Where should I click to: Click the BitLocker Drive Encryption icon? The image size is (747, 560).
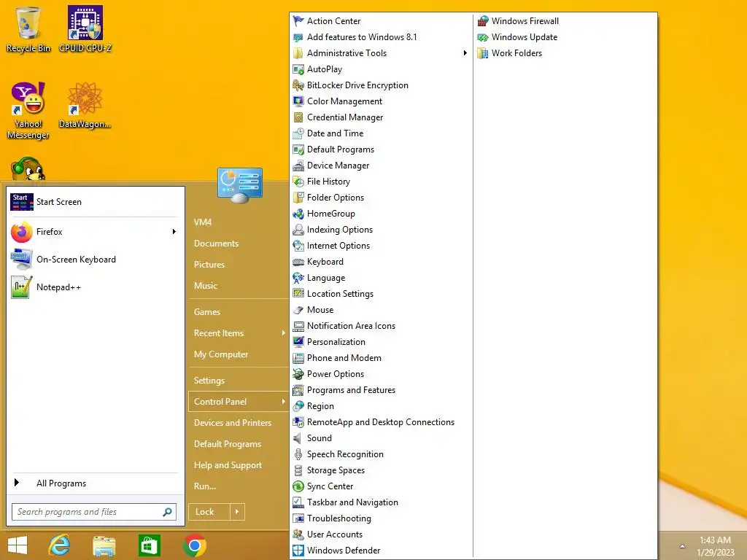(298, 85)
